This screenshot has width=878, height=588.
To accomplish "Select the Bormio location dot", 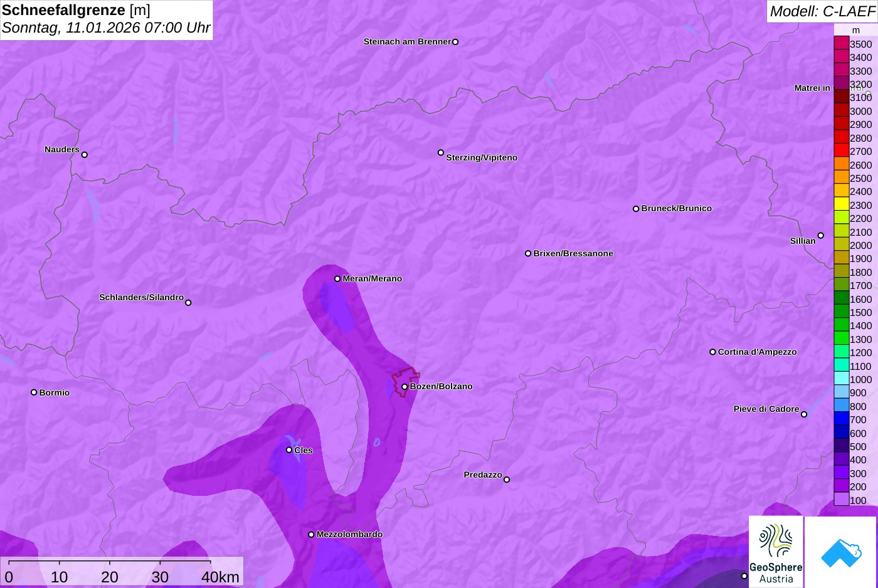I will (x=34, y=392).
